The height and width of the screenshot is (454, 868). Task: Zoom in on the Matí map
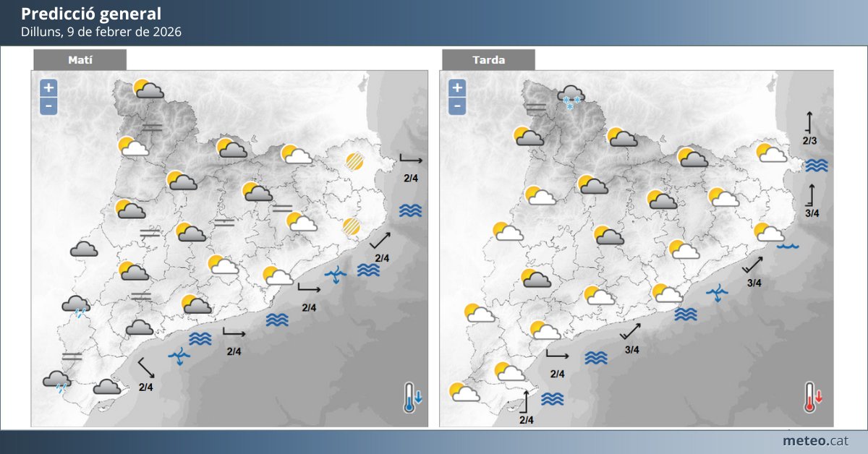48,88
